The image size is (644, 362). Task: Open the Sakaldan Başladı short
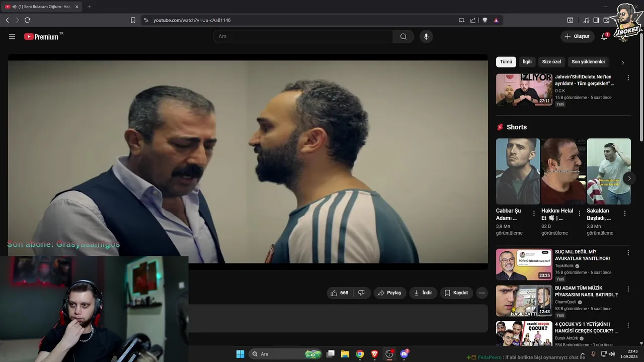pyautogui.click(x=609, y=171)
